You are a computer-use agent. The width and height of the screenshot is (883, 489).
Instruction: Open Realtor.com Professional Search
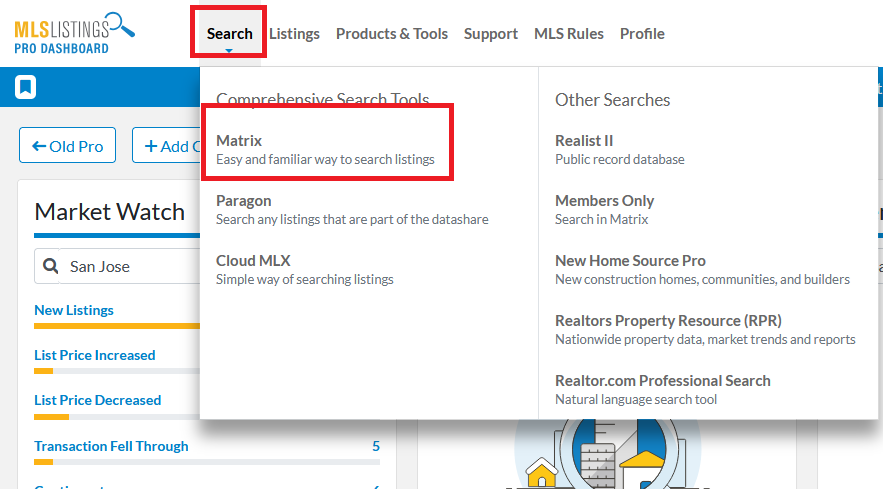pyautogui.click(x=662, y=390)
